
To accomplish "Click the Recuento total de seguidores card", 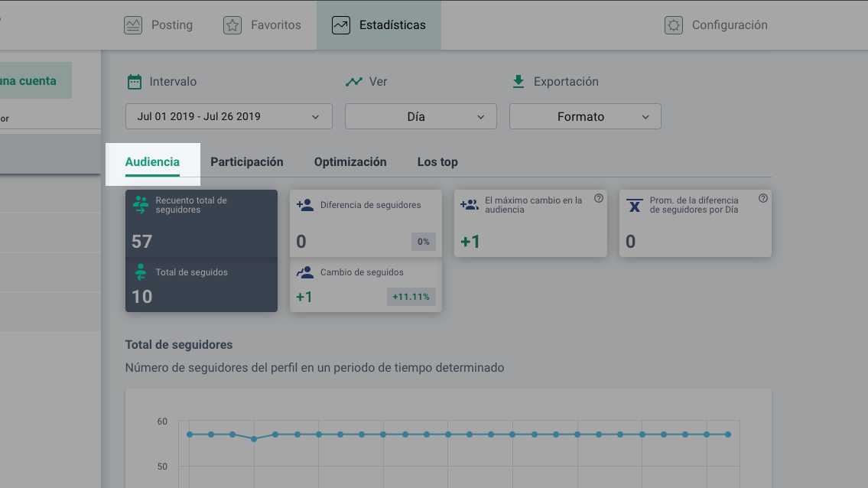I will pyautogui.click(x=201, y=223).
